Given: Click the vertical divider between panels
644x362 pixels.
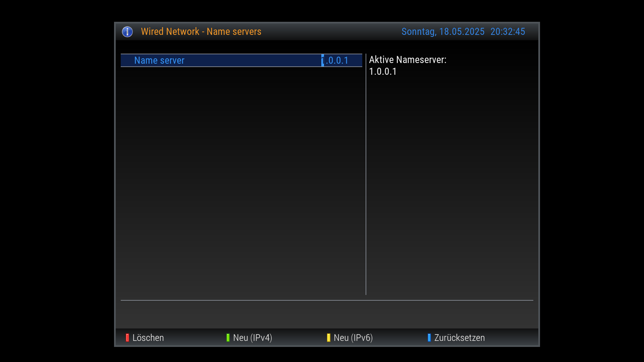Looking at the screenshot, I should pos(366,174).
